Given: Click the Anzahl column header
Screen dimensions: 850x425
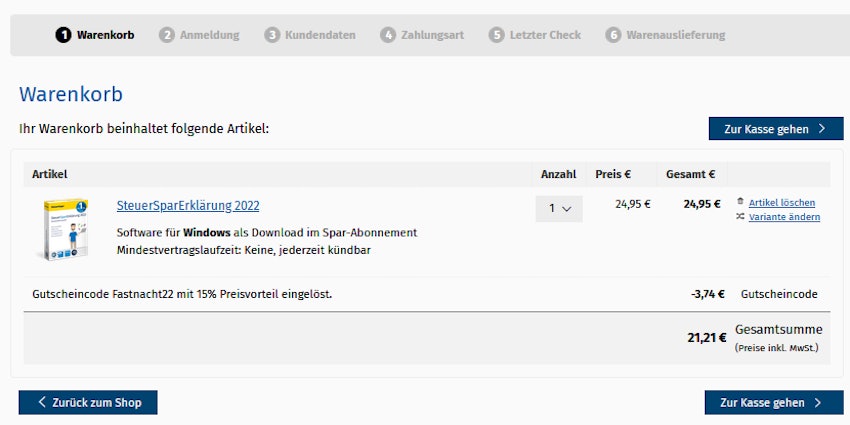Looking at the screenshot, I should [x=558, y=174].
